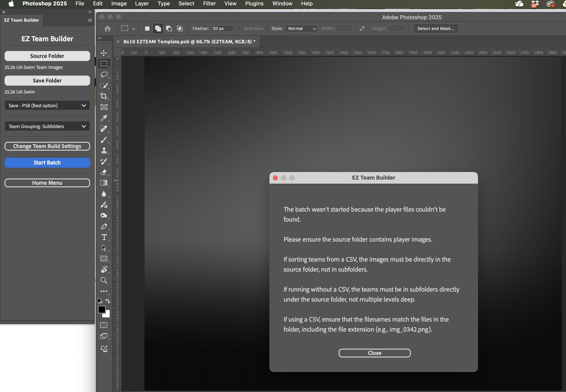Select the Eyedropper tool
Image resolution: width=566 pixels, height=392 pixels.
(104, 118)
